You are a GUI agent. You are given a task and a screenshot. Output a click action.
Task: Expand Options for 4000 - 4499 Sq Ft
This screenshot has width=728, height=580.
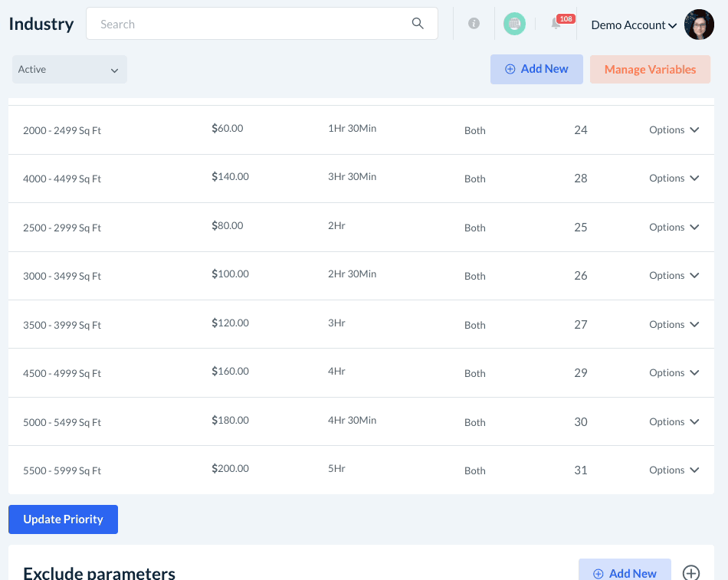click(x=674, y=179)
